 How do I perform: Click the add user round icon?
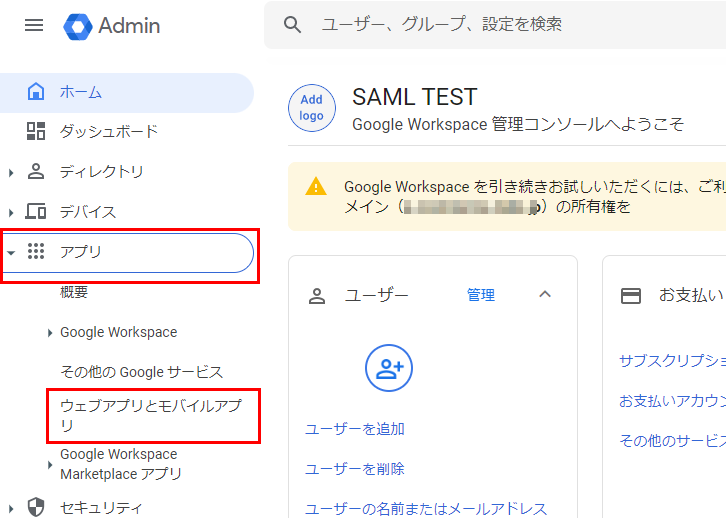click(389, 368)
